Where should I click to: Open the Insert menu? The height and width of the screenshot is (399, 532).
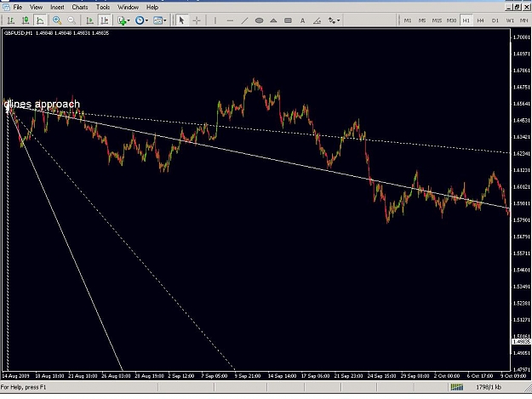click(57, 7)
